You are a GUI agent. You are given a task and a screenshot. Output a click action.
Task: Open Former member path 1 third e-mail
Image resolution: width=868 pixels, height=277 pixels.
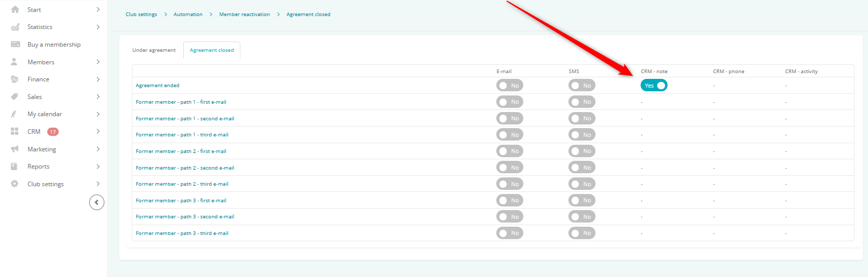pos(182,135)
